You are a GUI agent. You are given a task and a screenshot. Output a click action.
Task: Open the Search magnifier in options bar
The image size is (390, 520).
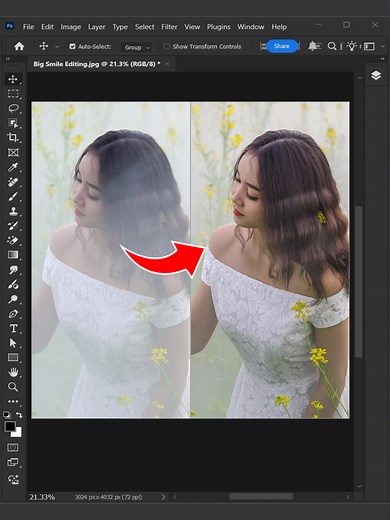click(332, 46)
